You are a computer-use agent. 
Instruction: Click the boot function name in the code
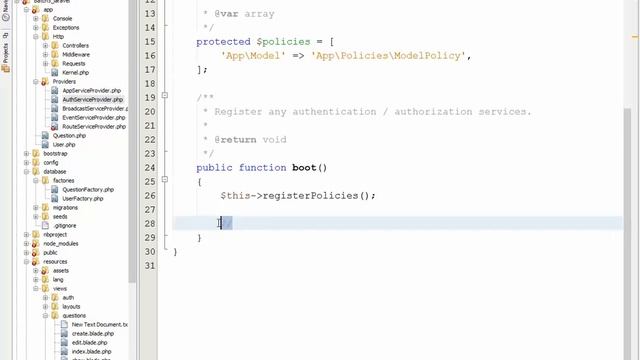point(304,168)
